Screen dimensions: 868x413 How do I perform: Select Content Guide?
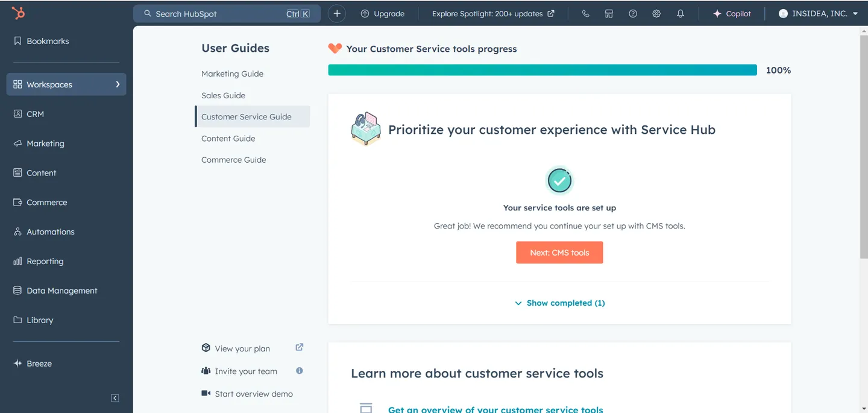(228, 139)
